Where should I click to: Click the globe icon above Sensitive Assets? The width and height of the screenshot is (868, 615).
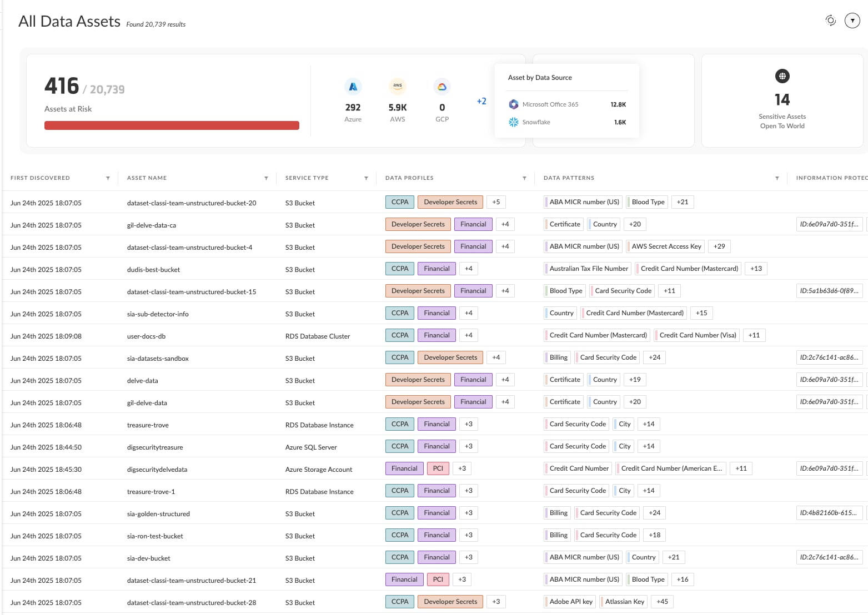point(782,76)
